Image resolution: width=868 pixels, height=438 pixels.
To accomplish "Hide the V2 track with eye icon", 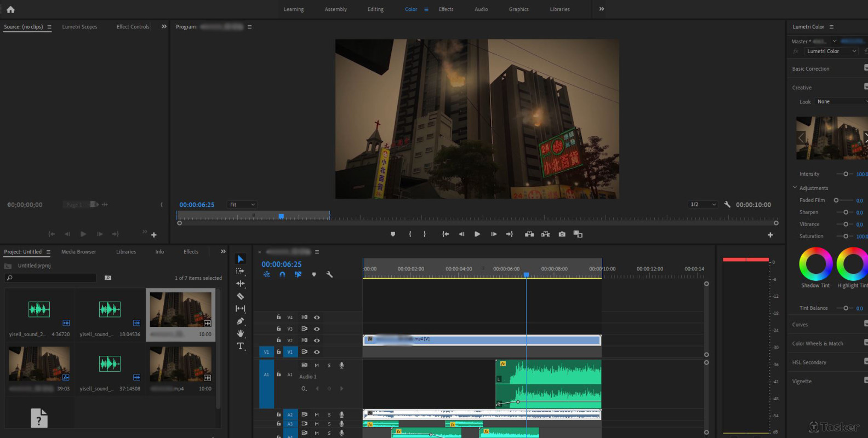I will pos(317,341).
